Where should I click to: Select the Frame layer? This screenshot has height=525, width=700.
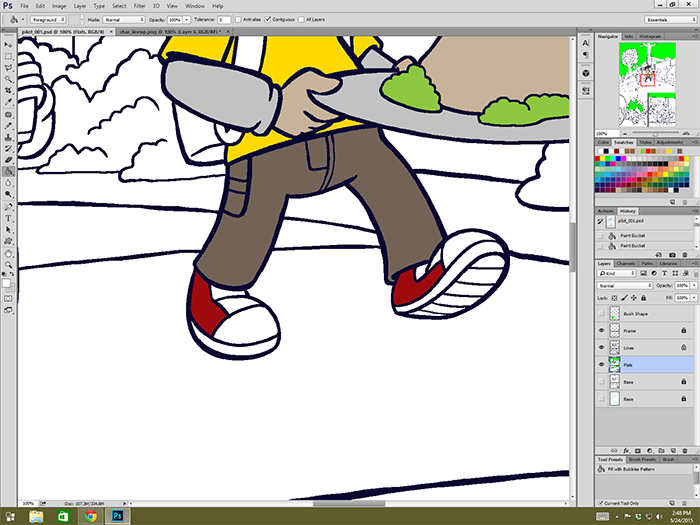(646, 330)
